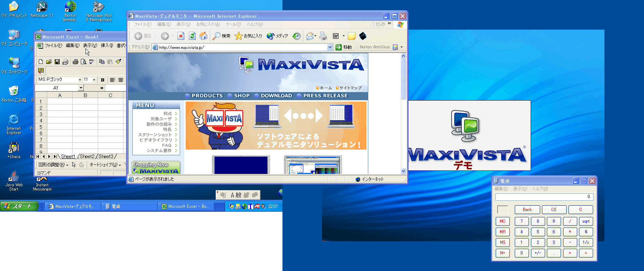Click the yellow note icon in IE toolbar
Viewport: 644px width, 271px height.
pos(351,36)
